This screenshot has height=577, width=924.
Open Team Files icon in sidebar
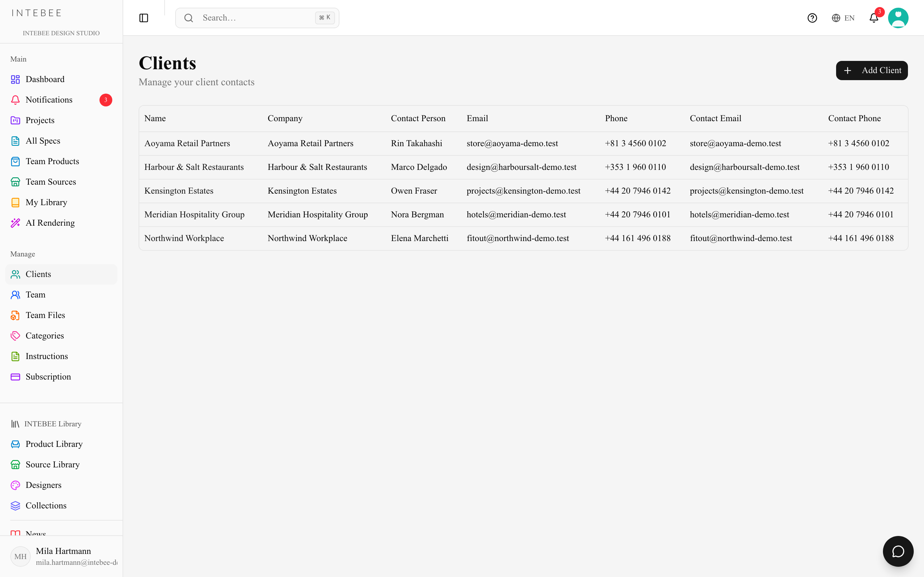click(15, 315)
